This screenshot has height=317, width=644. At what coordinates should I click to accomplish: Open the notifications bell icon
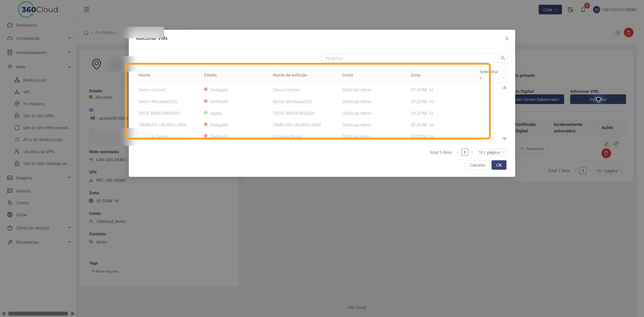pyautogui.click(x=583, y=10)
